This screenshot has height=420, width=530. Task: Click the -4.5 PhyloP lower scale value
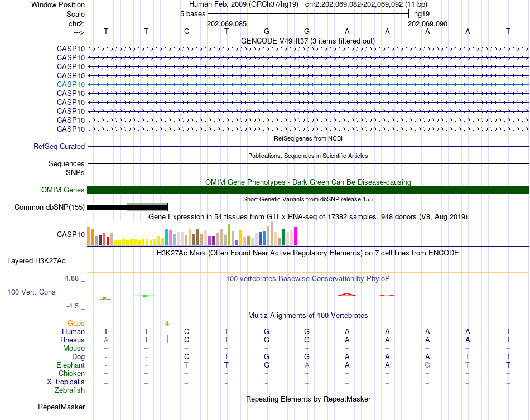(73, 306)
